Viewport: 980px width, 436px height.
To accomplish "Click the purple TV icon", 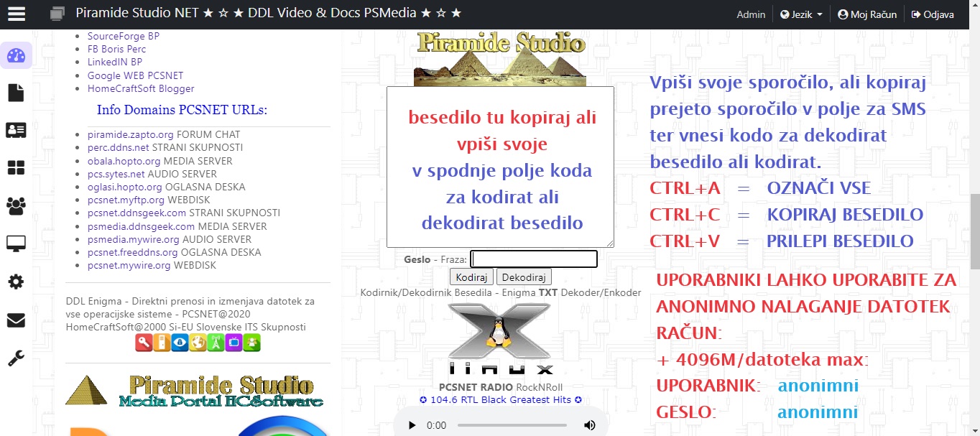I will click(x=234, y=343).
